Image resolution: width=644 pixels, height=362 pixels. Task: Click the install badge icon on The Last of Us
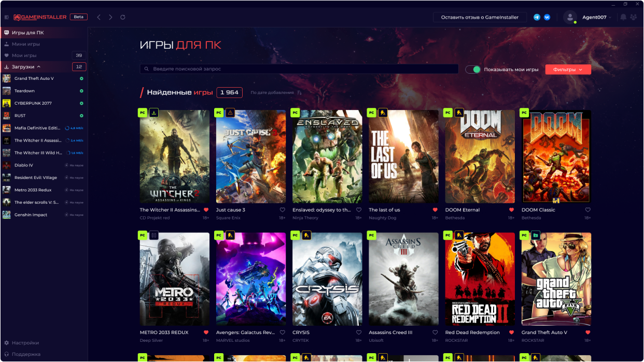(x=383, y=113)
